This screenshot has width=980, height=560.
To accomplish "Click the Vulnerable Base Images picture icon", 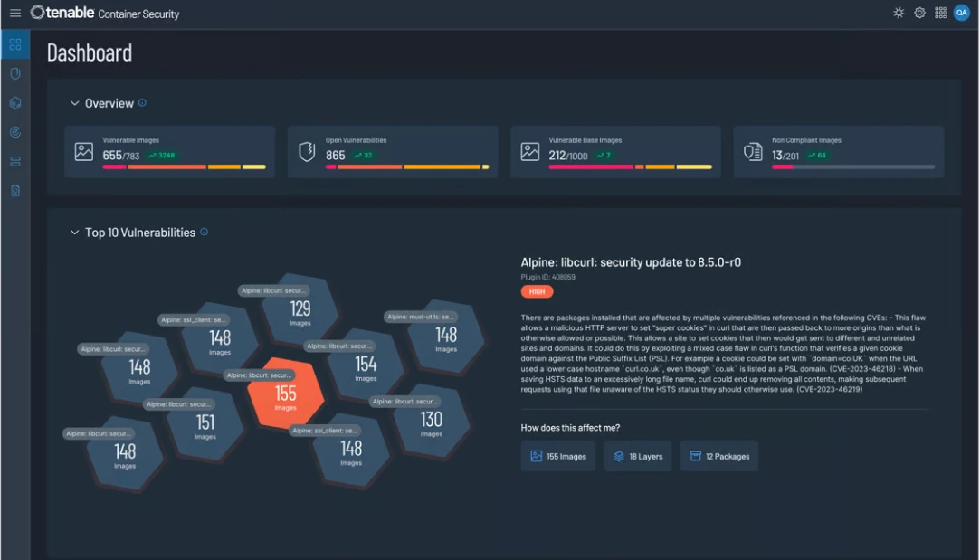I will tap(530, 151).
